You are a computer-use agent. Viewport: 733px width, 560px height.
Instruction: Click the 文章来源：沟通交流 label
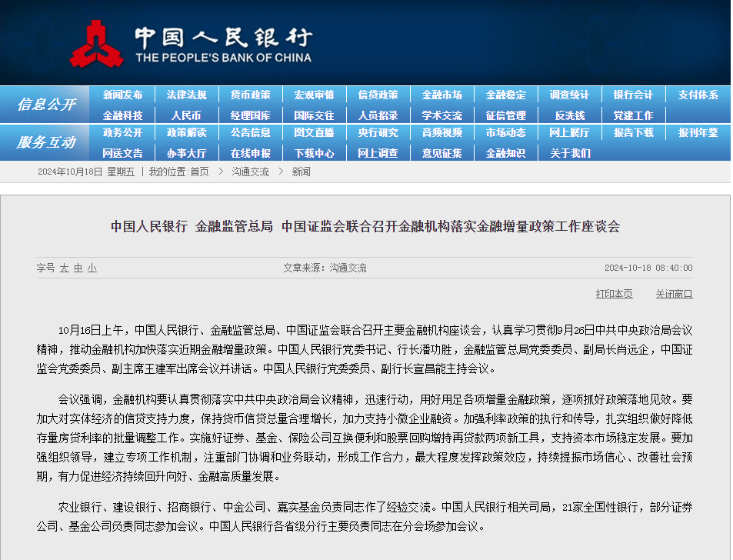(325, 268)
